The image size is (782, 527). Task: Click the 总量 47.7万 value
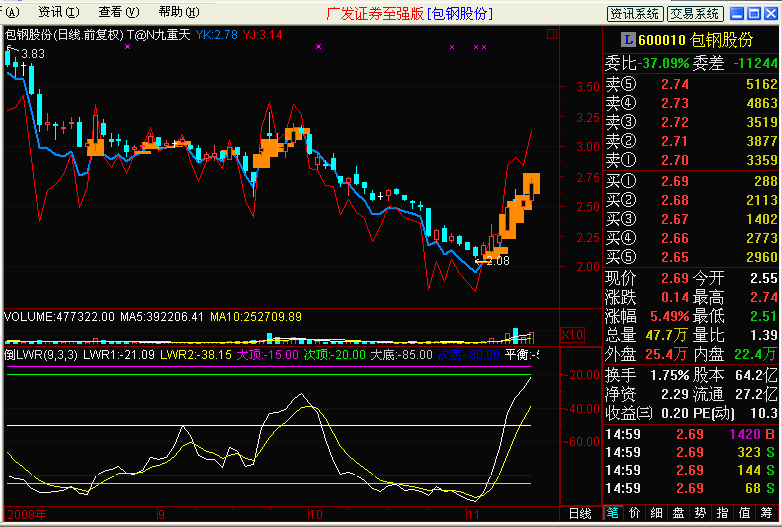[666, 335]
